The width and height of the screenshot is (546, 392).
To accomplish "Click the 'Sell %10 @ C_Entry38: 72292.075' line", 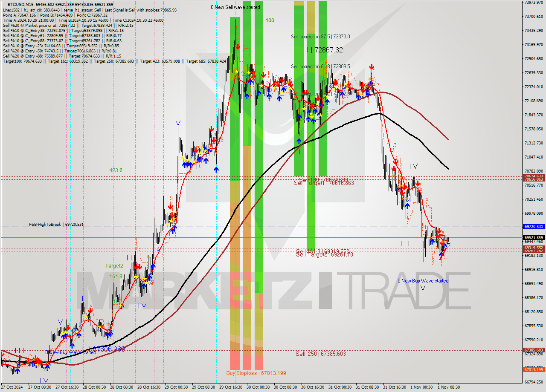I will [x=63, y=30].
